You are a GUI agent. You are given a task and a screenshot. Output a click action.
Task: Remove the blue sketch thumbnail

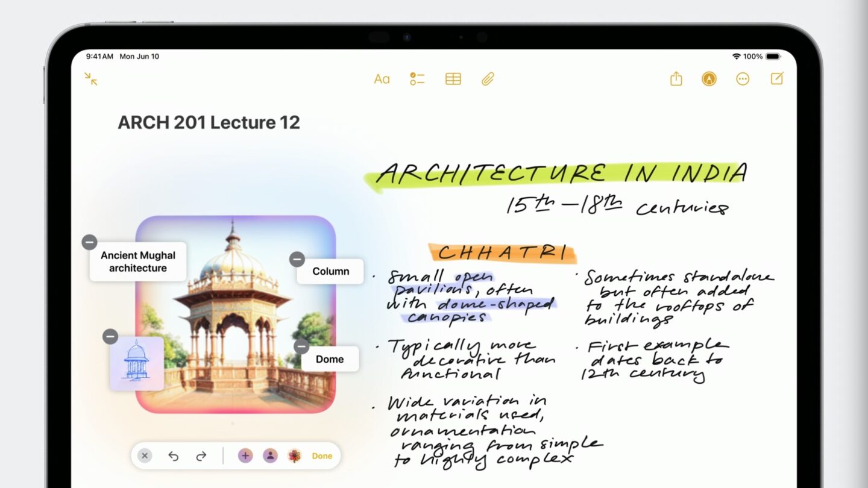tap(110, 337)
